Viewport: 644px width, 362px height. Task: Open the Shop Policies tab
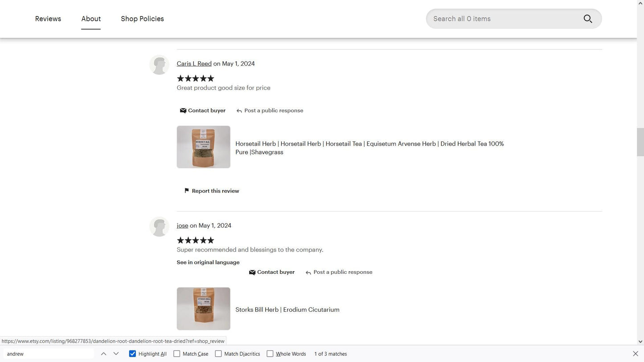pyautogui.click(x=142, y=19)
